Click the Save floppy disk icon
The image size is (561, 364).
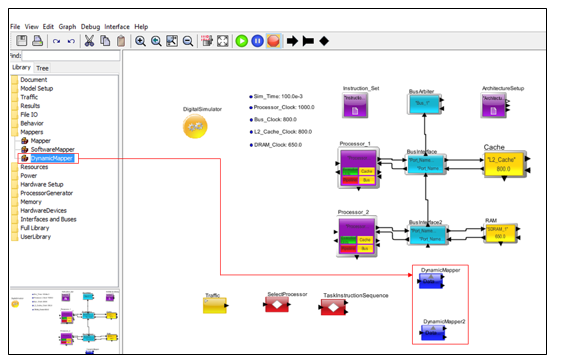[21, 41]
